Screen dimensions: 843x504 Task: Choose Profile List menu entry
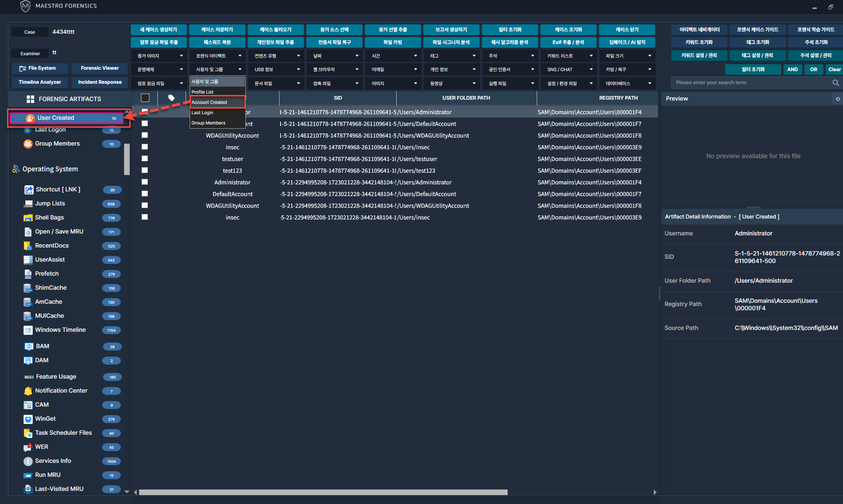[x=202, y=92]
